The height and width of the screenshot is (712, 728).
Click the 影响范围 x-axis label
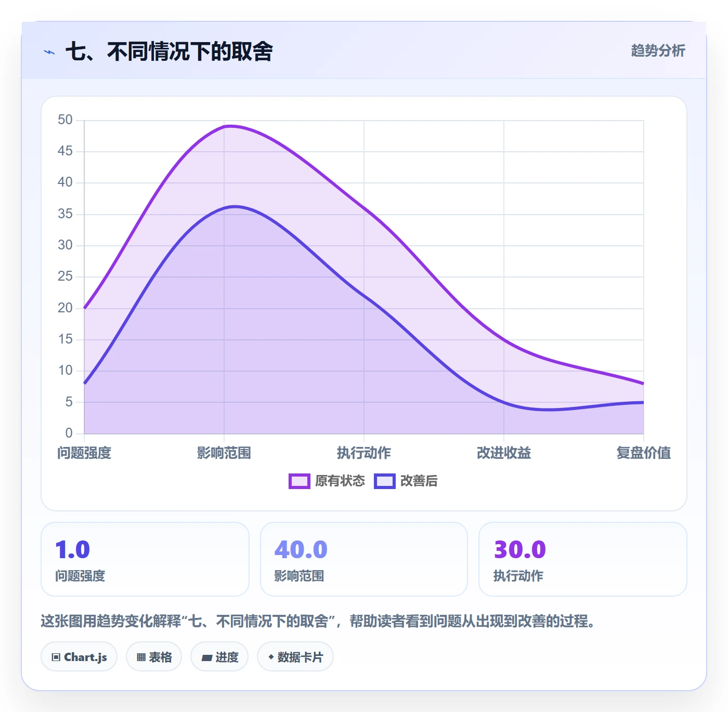pos(224,453)
